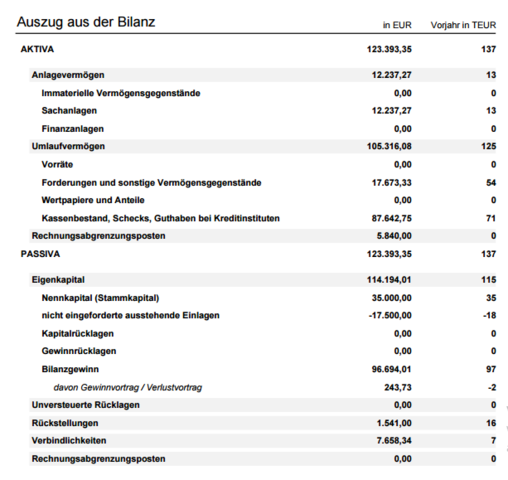508x480 pixels.
Task: Select 'Immaterielle Vermögensgegenstände' row label
Action: click(x=121, y=93)
